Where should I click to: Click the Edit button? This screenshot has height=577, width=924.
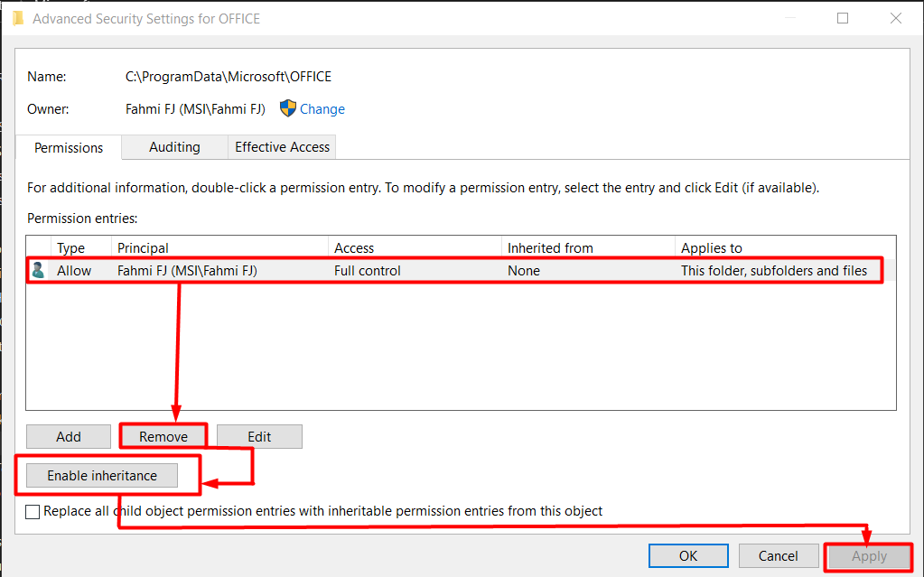[x=259, y=437]
